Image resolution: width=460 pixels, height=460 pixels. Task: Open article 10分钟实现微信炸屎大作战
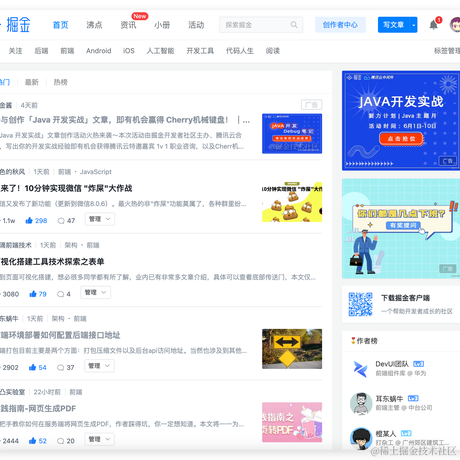coord(66,188)
